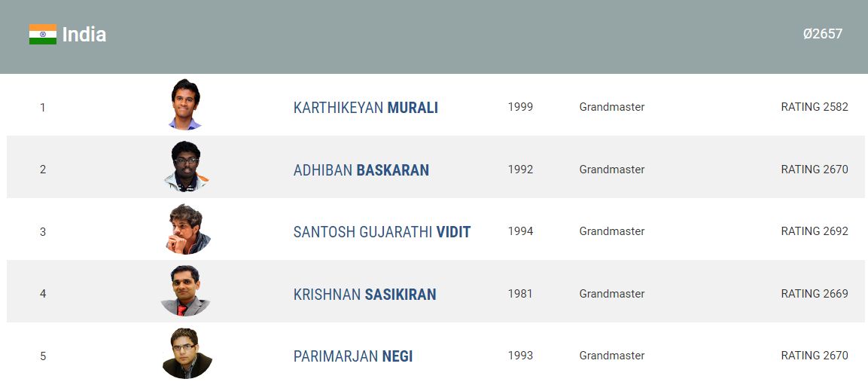
Task: Click the Grandmaster title in Baskaran's row
Action: coord(611,170)
